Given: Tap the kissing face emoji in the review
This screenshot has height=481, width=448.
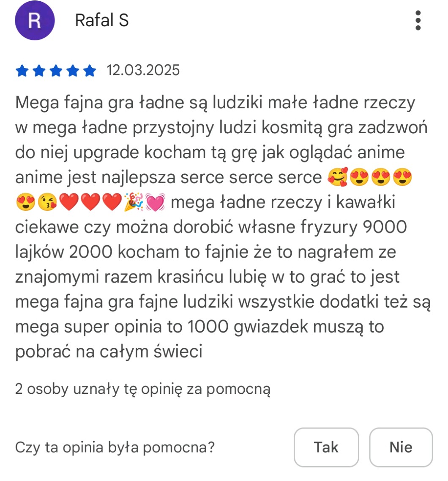Looking at the screenshot, I should [47, 202].
